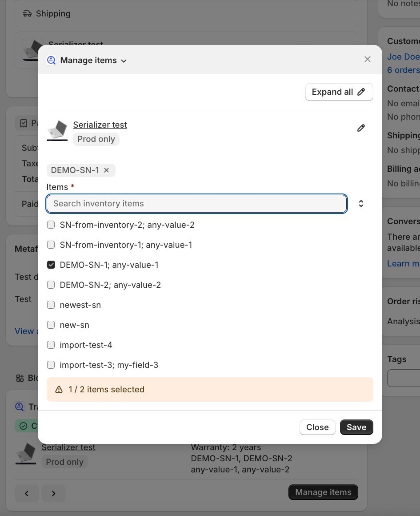
Task: Click the Expand all button
Action: [x=339, y=92]
